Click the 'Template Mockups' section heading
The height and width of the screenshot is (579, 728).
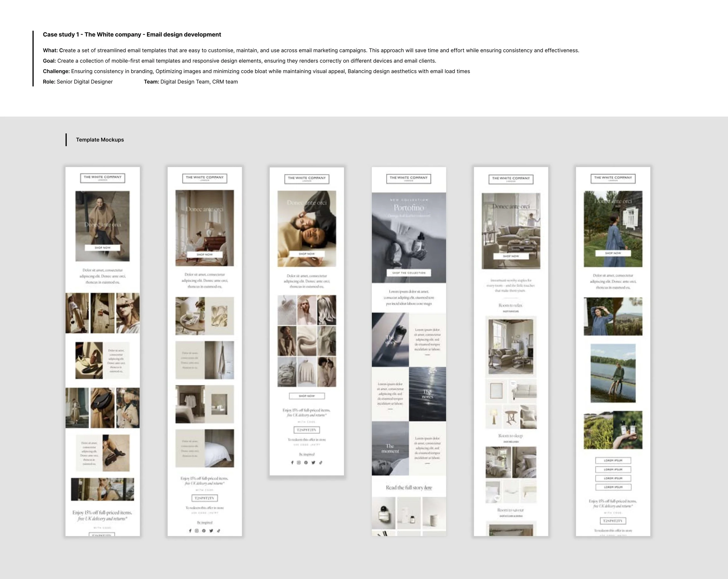[x=100, y=140]
